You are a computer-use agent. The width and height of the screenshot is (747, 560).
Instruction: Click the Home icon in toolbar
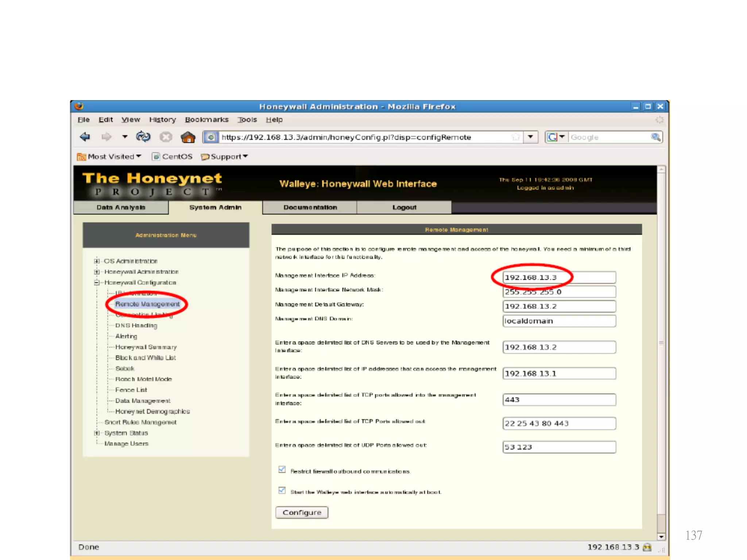(x=188, y=137)
